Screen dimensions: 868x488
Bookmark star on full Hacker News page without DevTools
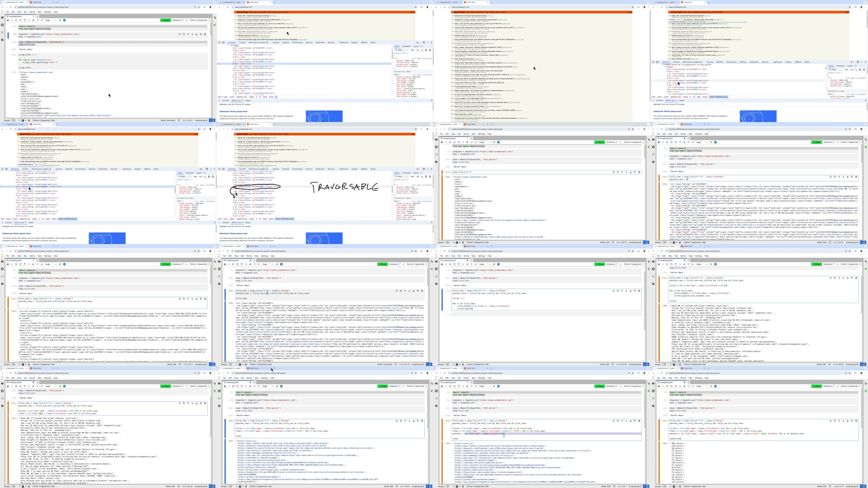[633, 7]
